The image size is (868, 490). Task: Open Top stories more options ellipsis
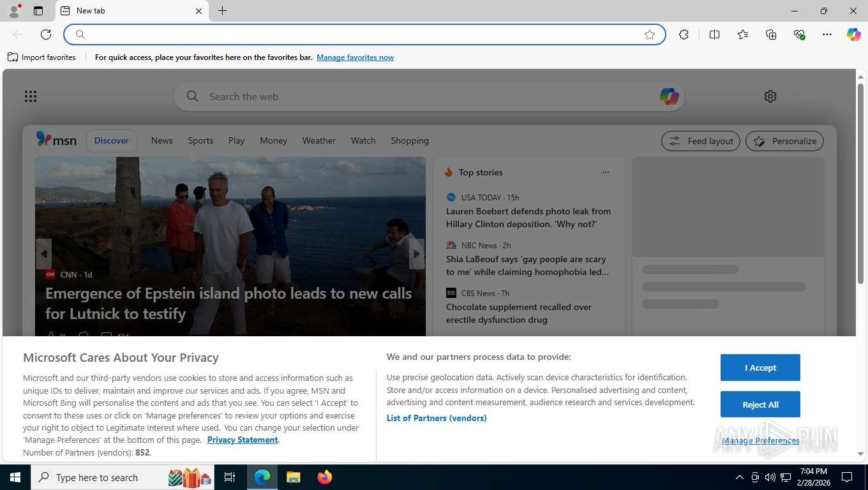[606, 172]
